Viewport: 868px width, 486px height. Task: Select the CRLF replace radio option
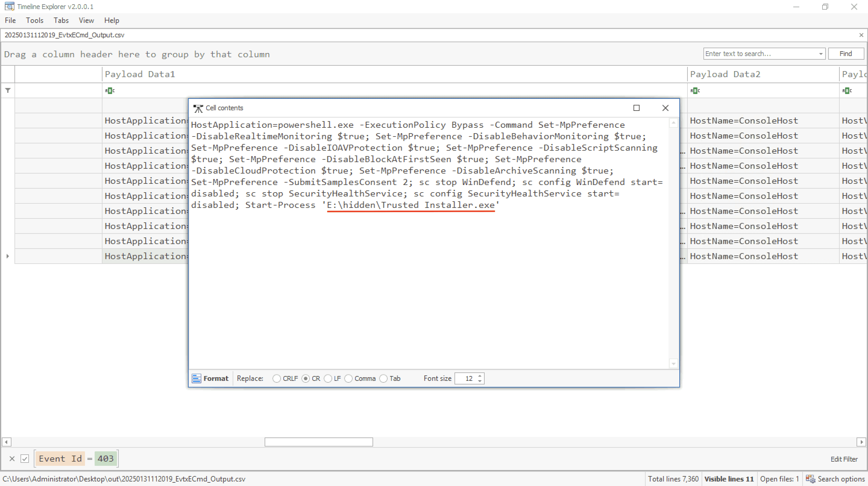(x=276, y=378)
